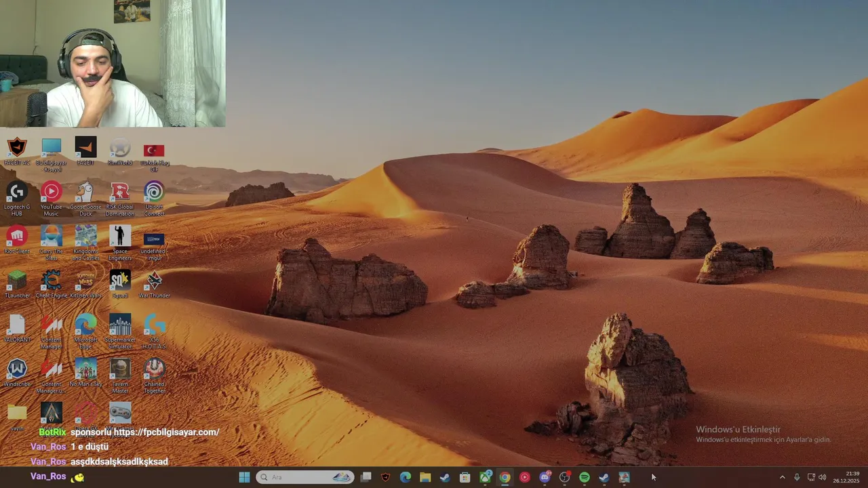The image size is (868, 488).
Task: Open the Cheat Engine shortcut
Action: pos(52,284)
